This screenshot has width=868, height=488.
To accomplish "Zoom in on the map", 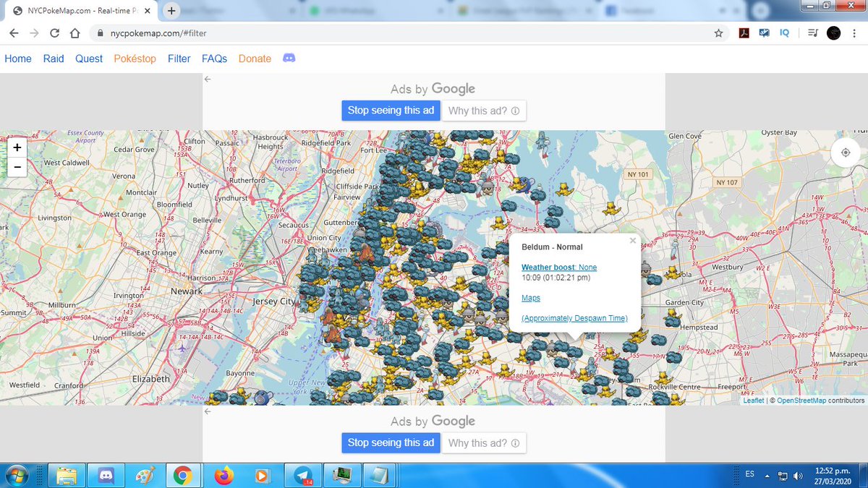I will point(17,147).
